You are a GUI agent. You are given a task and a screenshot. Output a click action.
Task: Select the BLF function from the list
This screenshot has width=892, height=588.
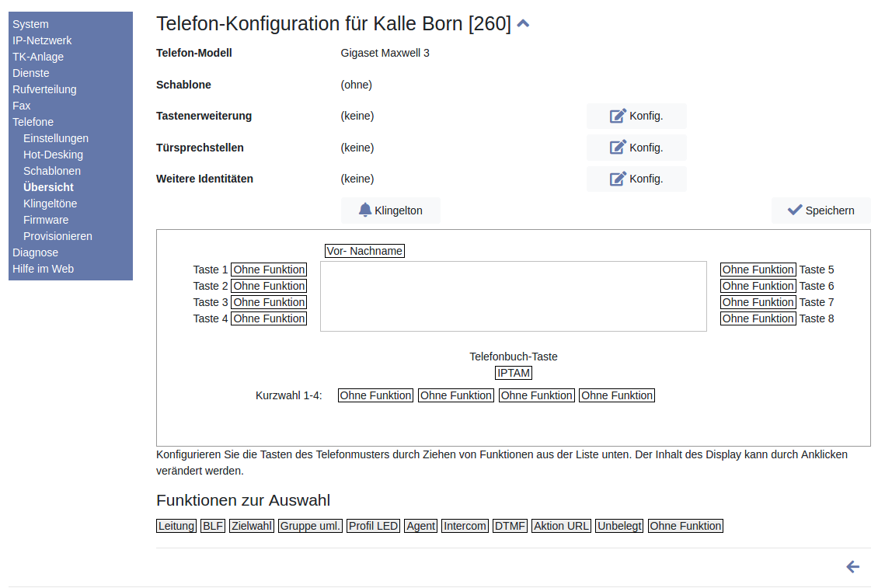click(213, 526)
